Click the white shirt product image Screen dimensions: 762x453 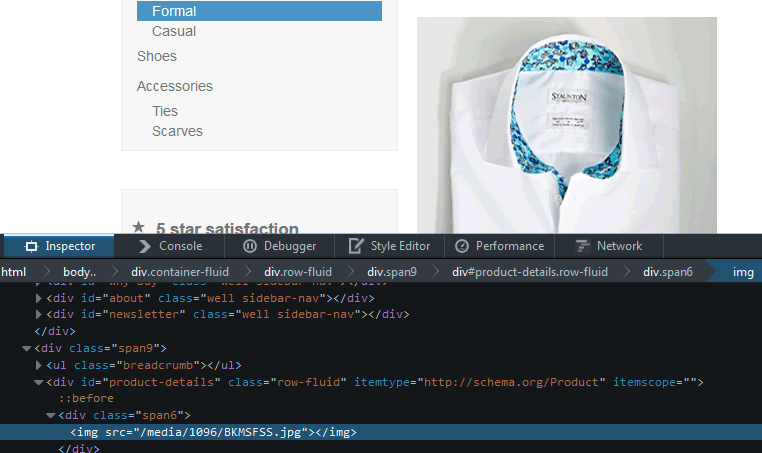coord(567,125)
